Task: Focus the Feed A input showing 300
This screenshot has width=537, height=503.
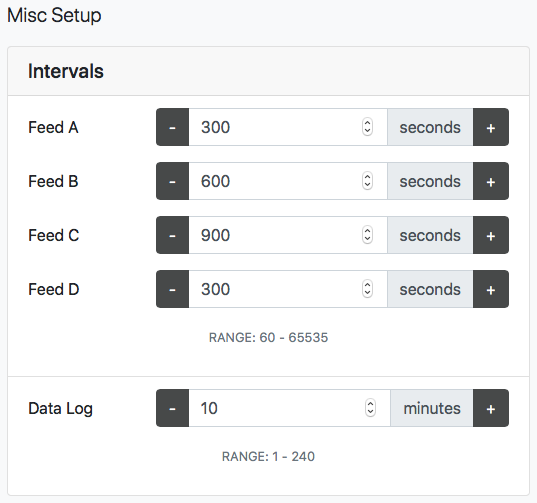Action: click(x=288, y=127)
